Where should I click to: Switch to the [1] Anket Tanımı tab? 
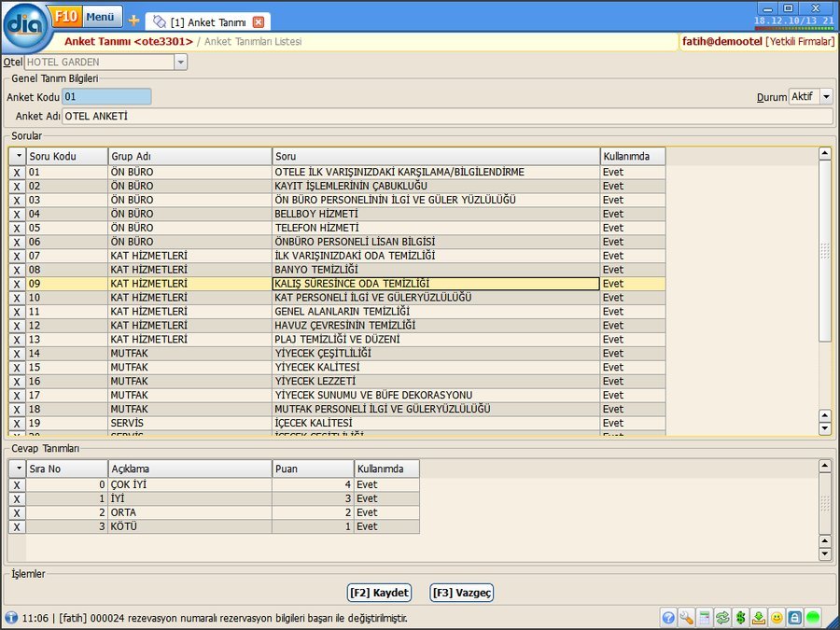tap(208, 22)
